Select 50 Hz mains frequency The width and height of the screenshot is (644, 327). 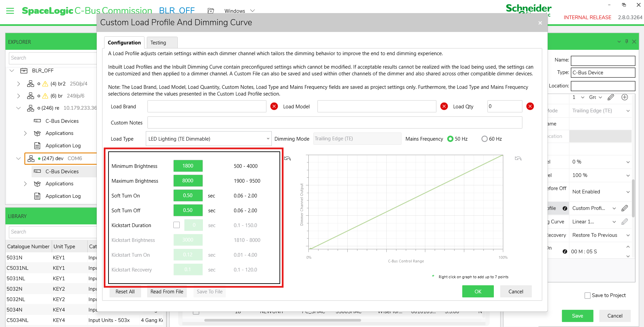click(450, 139)
